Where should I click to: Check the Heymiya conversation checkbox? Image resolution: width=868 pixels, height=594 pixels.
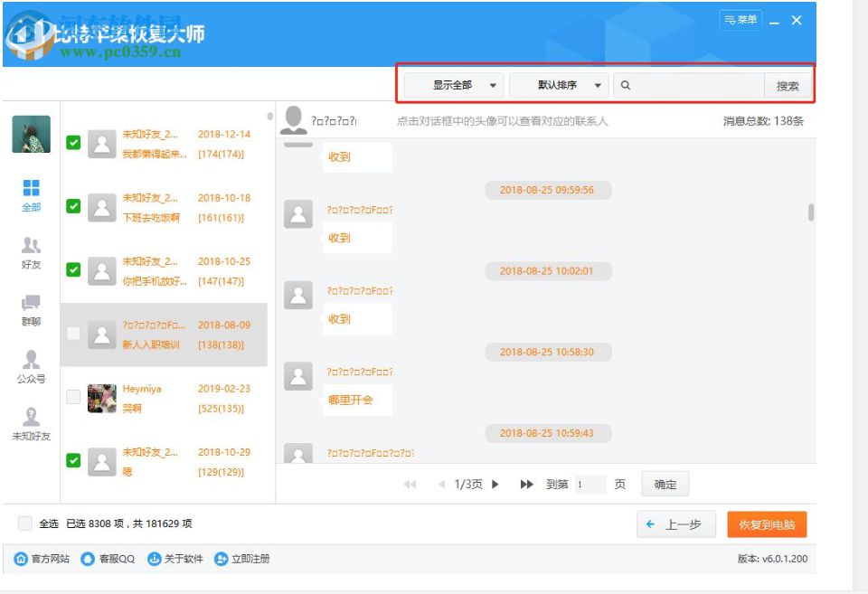(73, 396)
